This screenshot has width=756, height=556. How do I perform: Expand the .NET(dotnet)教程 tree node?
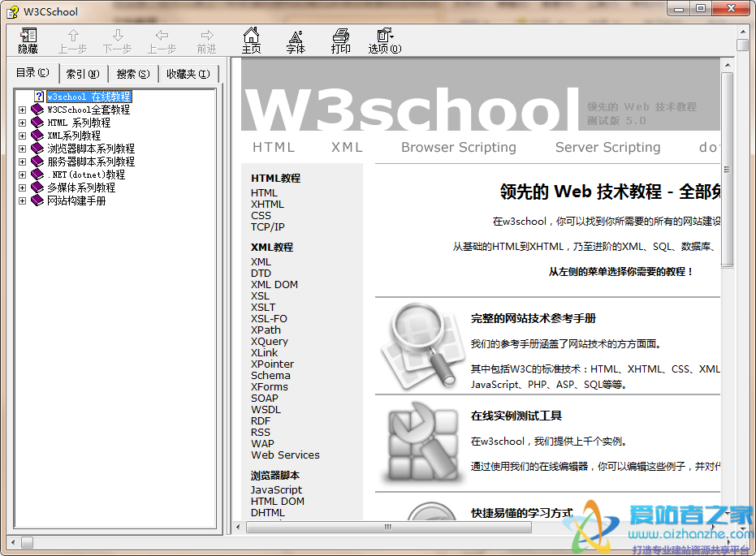coord(22,175)
